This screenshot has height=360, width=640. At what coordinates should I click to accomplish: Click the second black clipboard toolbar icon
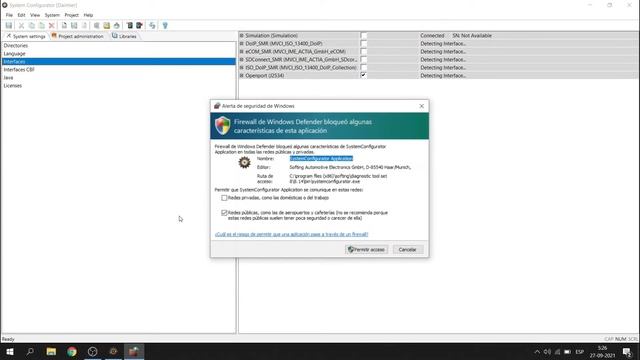[139, 25]
